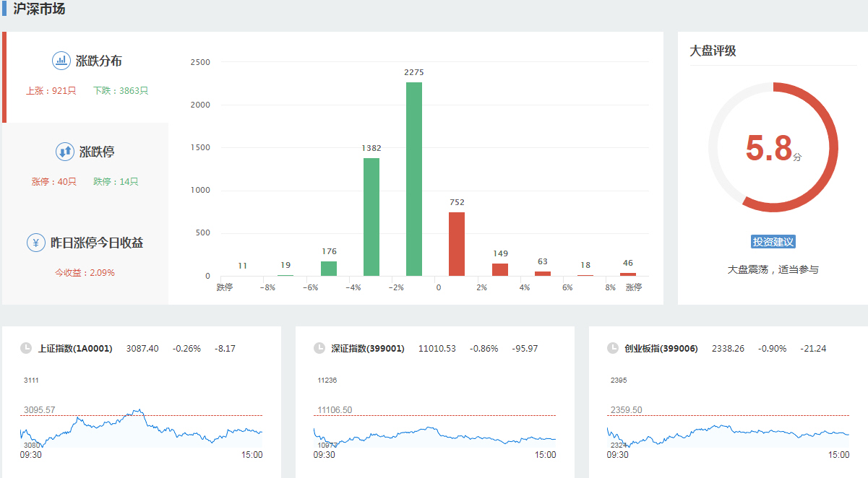Click the 涨跌分布 bar chart icon
868x478 pixels.
(x=61, y=61)
